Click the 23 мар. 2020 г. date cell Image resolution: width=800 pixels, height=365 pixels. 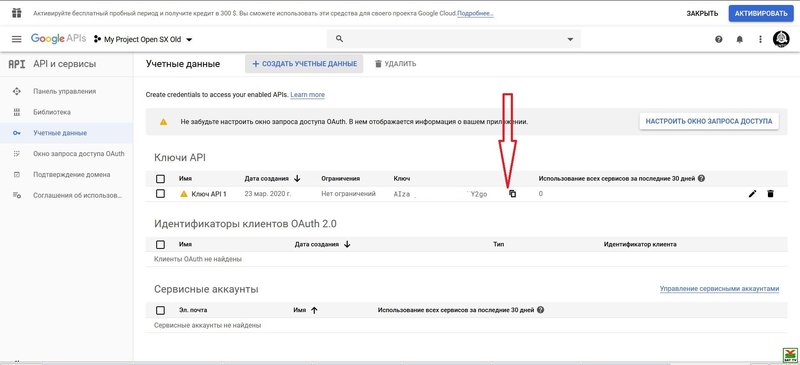pyautogui.click(x=268, y=194)
